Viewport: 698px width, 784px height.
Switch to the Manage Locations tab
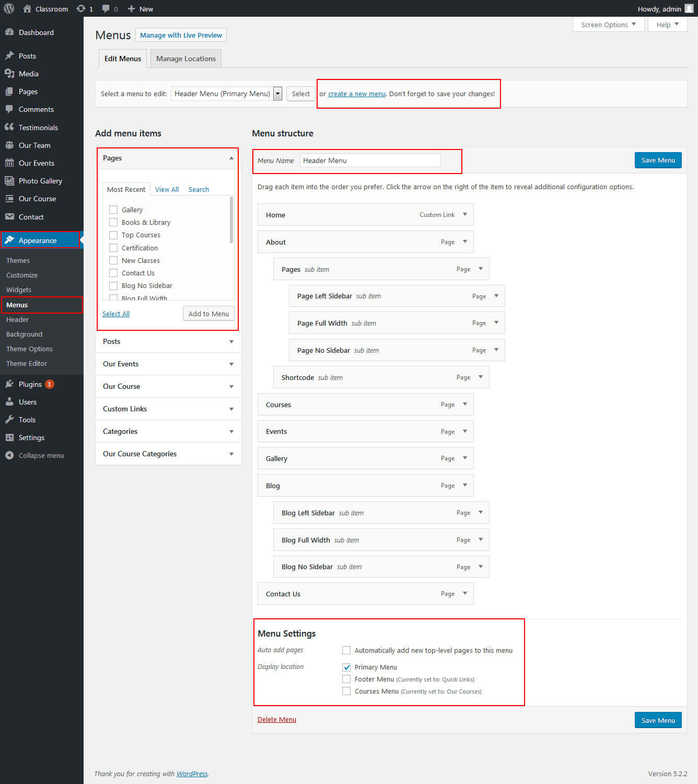[185, 59]
